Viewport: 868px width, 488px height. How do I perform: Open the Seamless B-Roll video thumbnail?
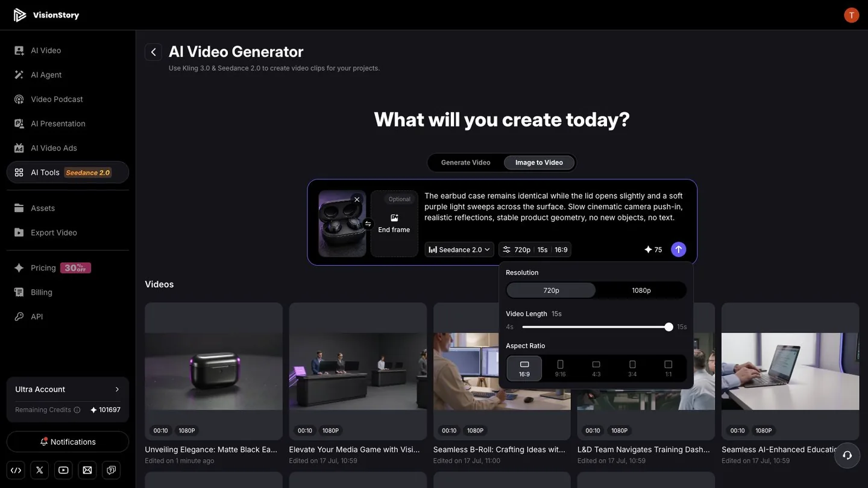tap(502, 371)
